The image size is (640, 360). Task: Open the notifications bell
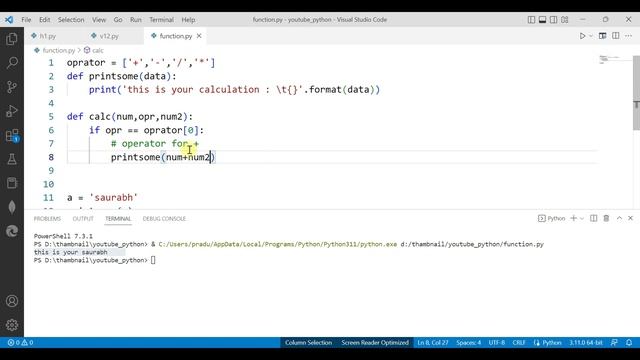click(629, 342)
